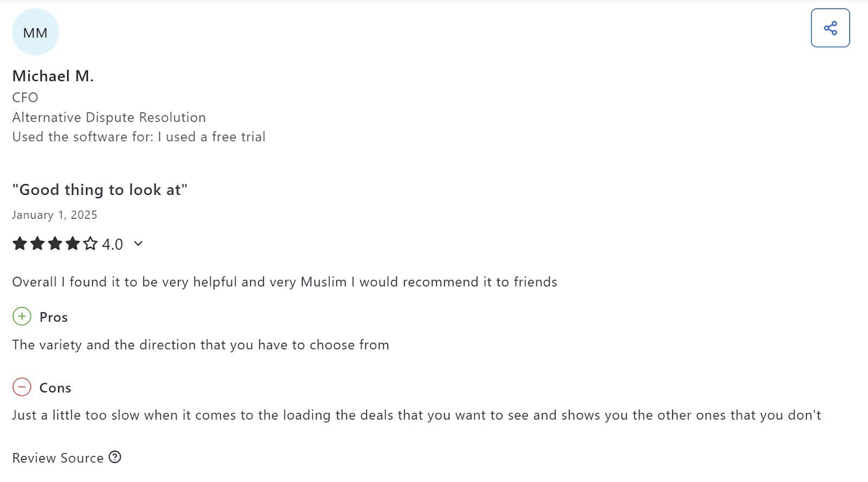Click the 4.0 rating score

point(112,244)
